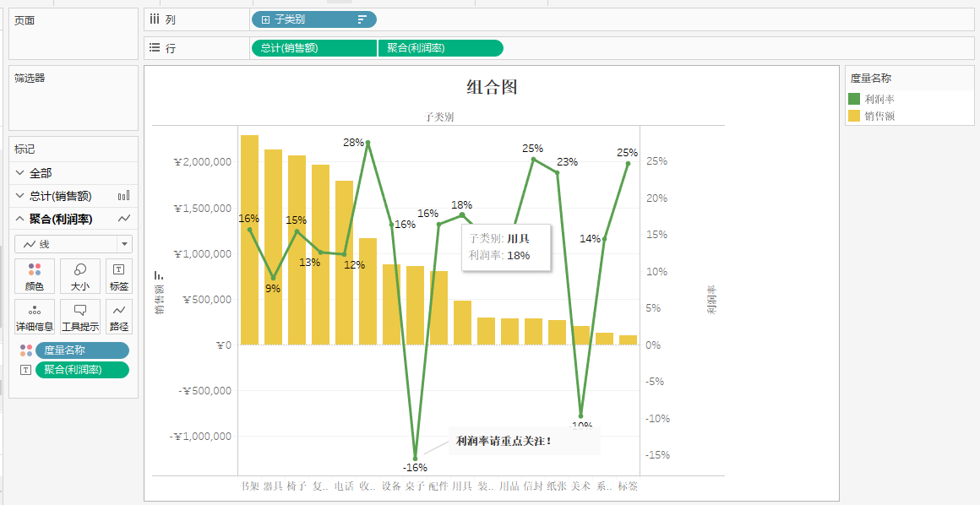Click the line chart icon beside 聚合(利润率)
This screenshot has height=505, width=980.
[x=124, y=219]
